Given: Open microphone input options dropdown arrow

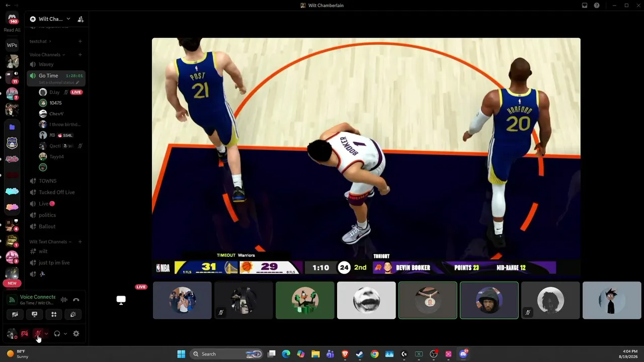Looking at the screenshot, I should coord(46,333).
